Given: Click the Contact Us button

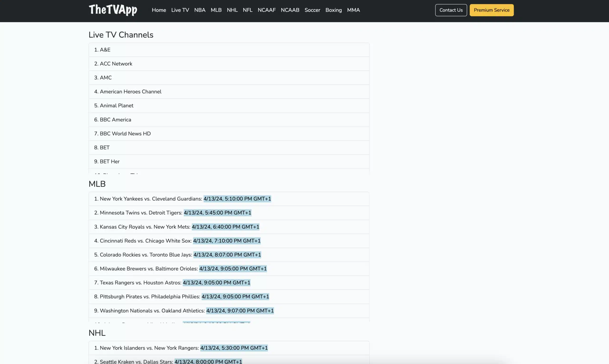Looking at the screenshot, I should (x=451, y=10).
